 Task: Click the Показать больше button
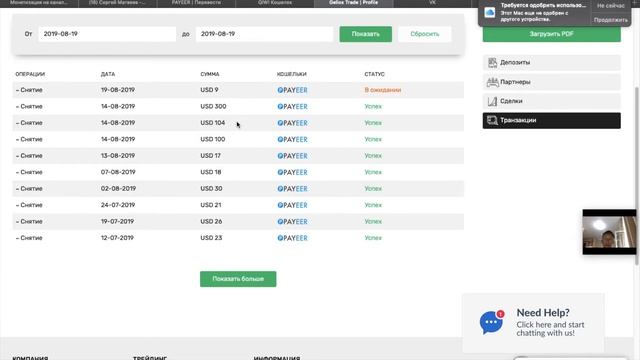pyautogui.click(x=238, y=279)
